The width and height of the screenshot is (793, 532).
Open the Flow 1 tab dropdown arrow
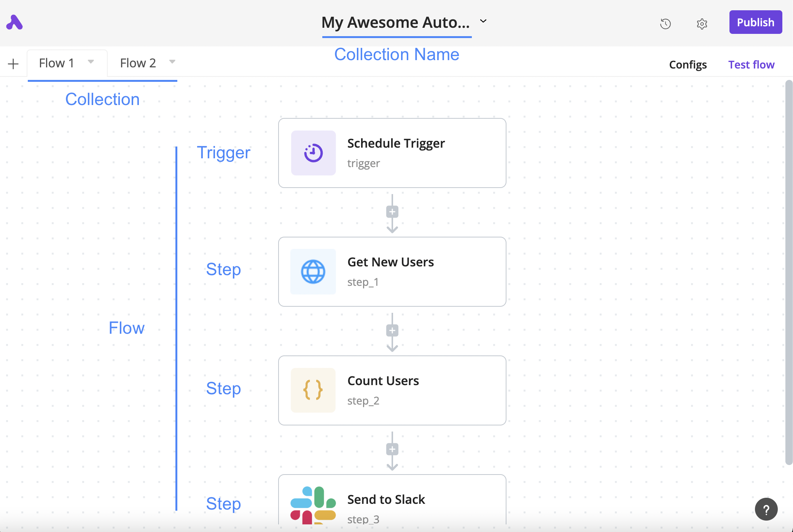[x=91, y=62]
